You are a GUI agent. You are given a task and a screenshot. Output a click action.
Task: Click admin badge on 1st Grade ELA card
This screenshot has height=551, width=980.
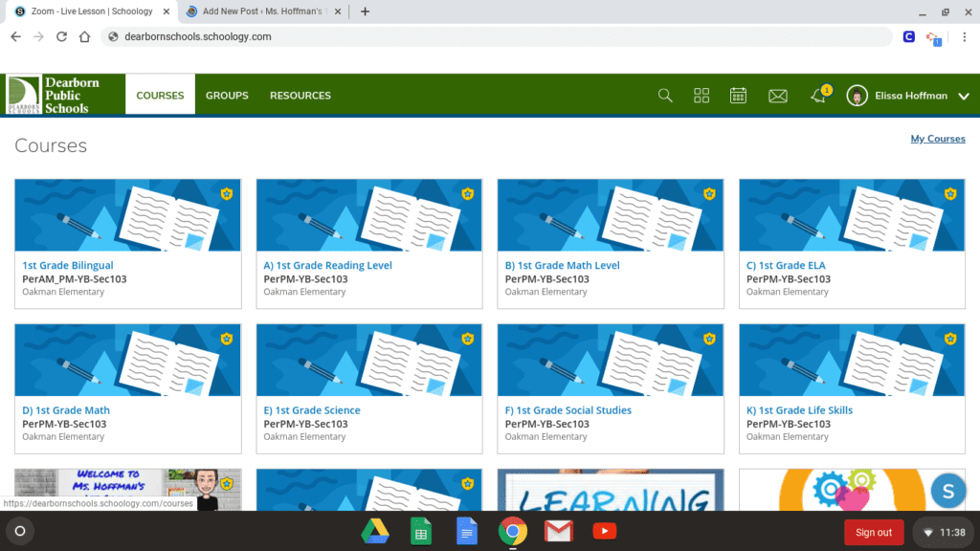(x=950, y=193)
